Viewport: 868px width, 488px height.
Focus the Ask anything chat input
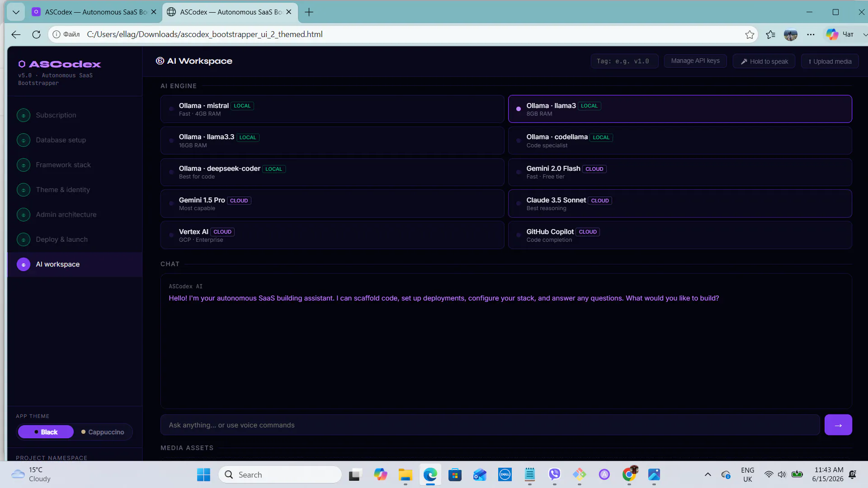[490, 425]
